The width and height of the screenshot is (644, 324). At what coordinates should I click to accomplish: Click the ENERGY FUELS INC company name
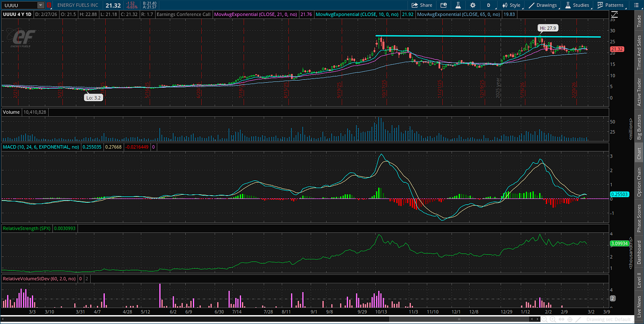coord(78,5)
